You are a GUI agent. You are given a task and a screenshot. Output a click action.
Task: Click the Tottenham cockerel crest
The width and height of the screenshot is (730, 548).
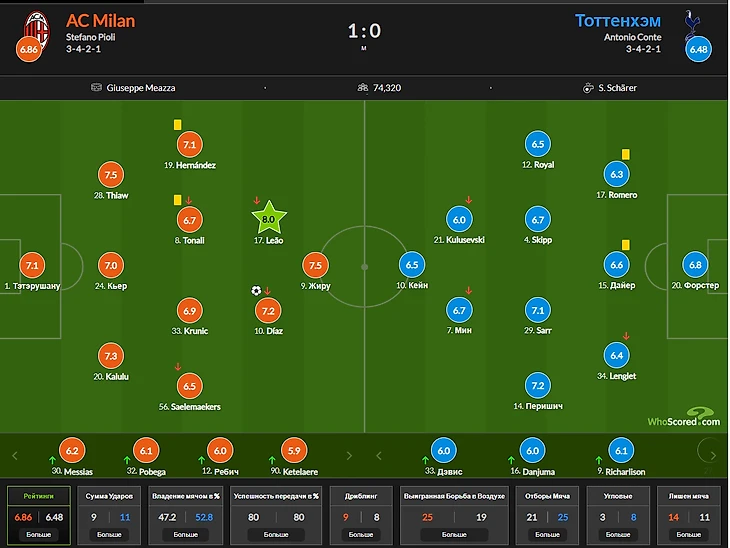point(692,26)
